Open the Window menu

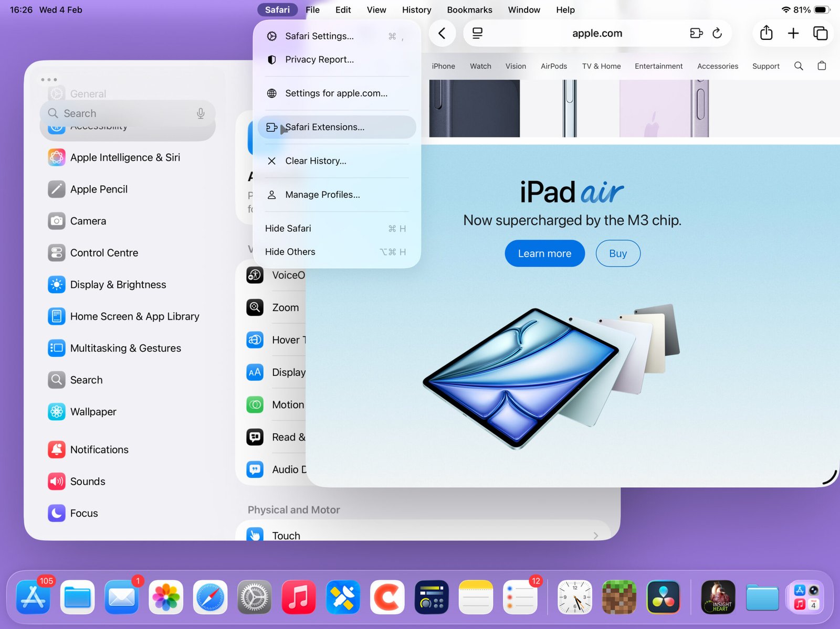pyautogui.click(x=524, y=9)
